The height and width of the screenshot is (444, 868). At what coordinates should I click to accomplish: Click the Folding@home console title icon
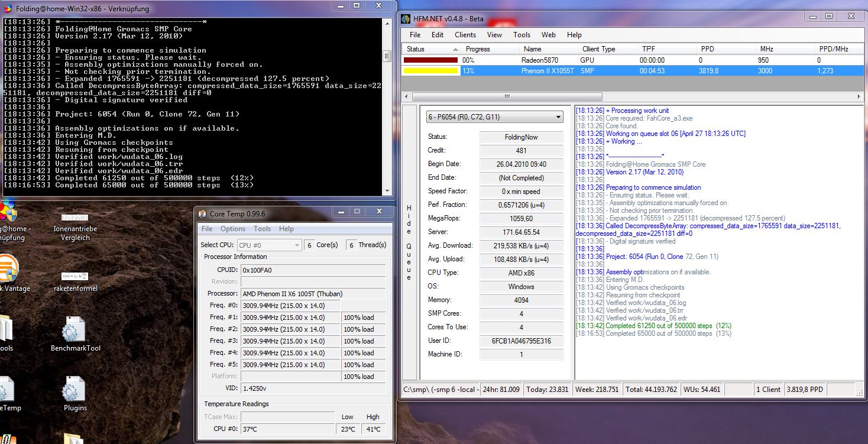(x=7, y=9)
